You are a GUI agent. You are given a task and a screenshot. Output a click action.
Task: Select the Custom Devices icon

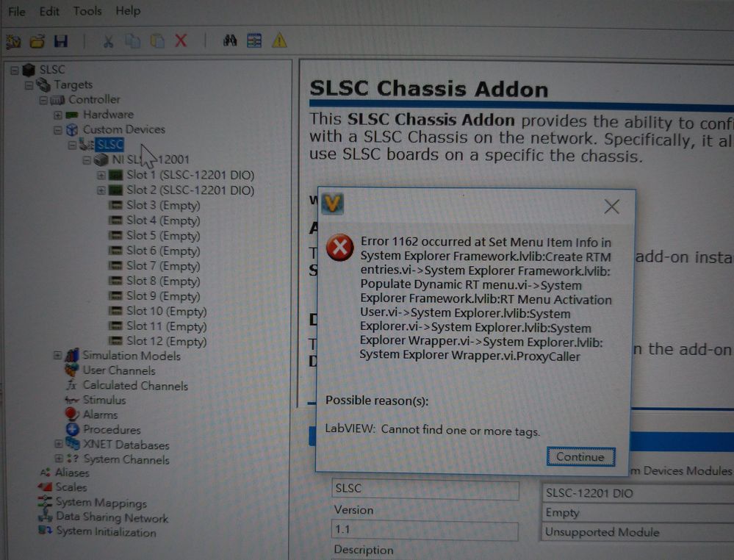point(72,129)
